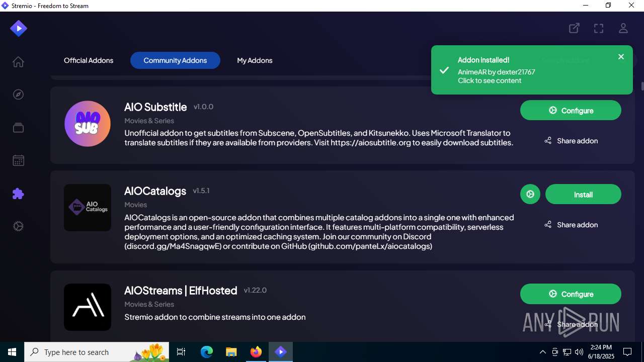Click the AIO Substitle logo thumbnail
The height and width of the screenshot is (362, 644).
(88, 124)
